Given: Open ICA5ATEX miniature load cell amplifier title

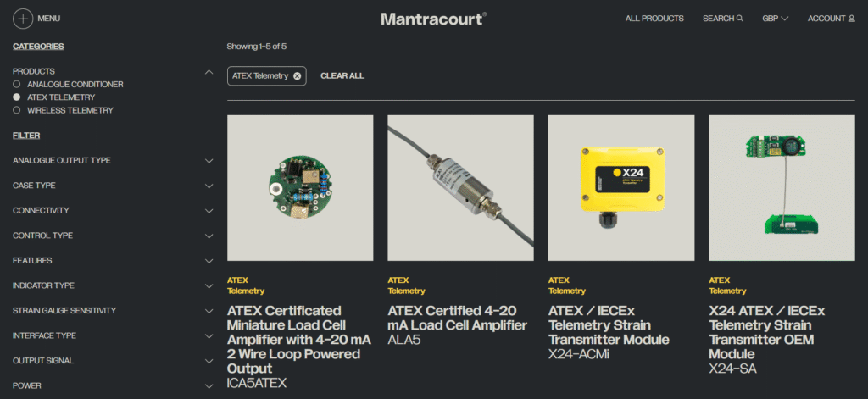Looking at the screenshot, I should pyautogui.click(x=299, y=339).
